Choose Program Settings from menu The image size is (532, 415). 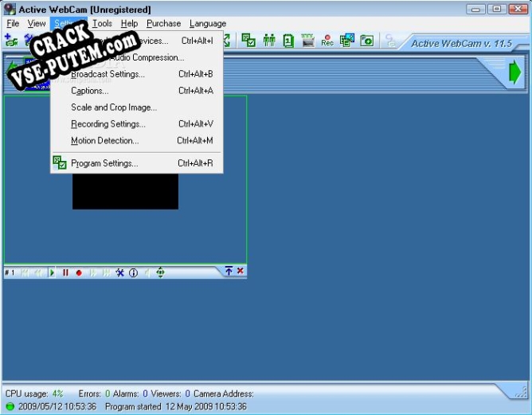(104, 163)
